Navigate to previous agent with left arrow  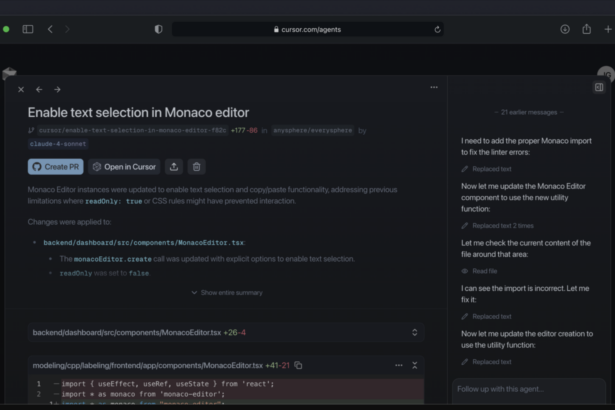pos(39,89)
